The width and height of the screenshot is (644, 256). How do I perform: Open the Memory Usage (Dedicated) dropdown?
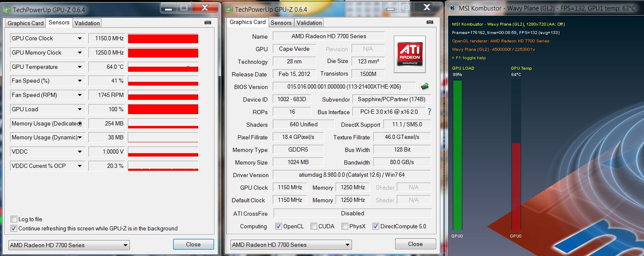(x=80, y=124)
